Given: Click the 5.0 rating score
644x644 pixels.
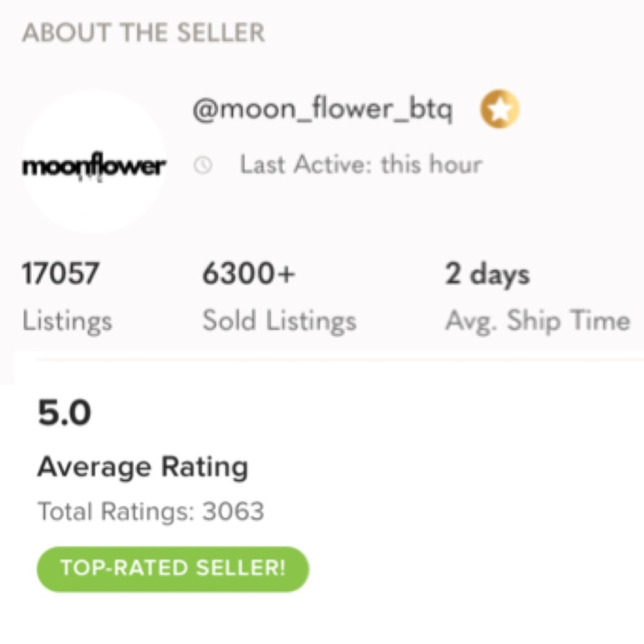Looking at the screenshot, I should coord(64,413).
